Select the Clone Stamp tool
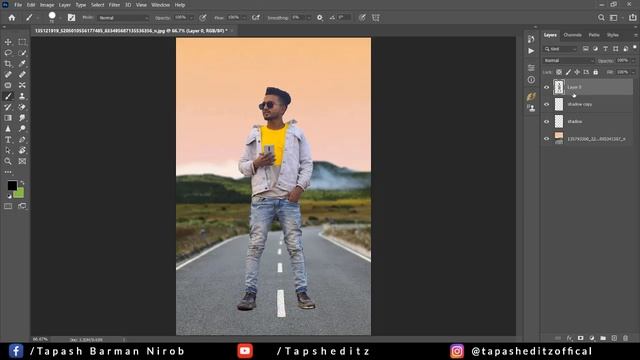This screenshot has height=360, width=640. [x=22, y=96]
